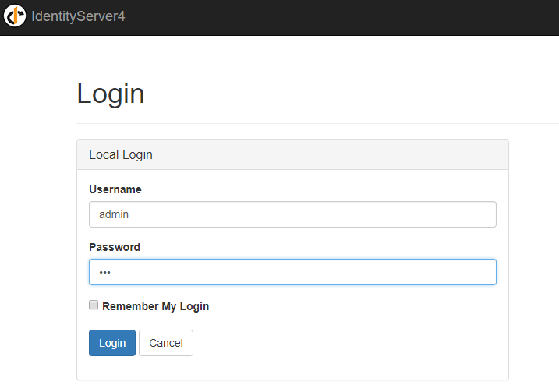Click the "admin" text in Username
Screen dimensions: 559x392
click(x=112, y=214)
